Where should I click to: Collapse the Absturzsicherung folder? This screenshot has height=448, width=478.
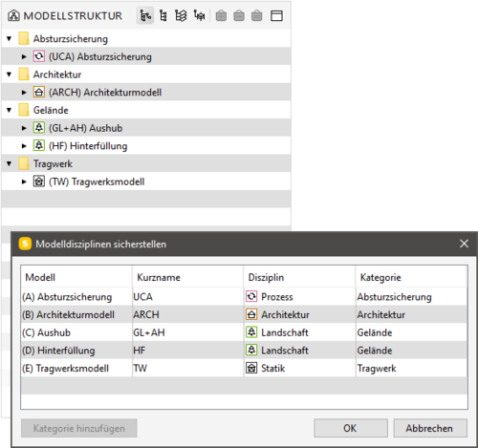10,39
